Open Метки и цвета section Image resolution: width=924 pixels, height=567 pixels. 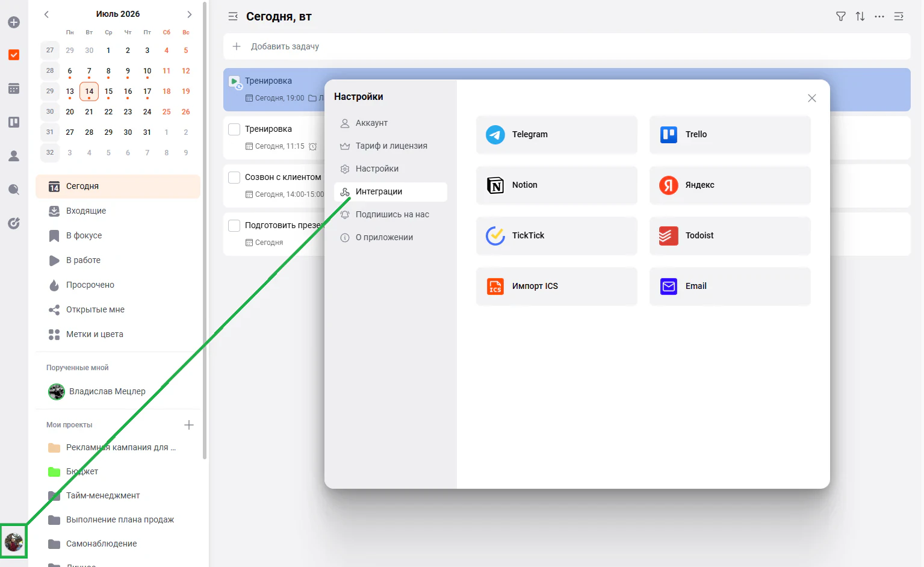tap(118, 334)
